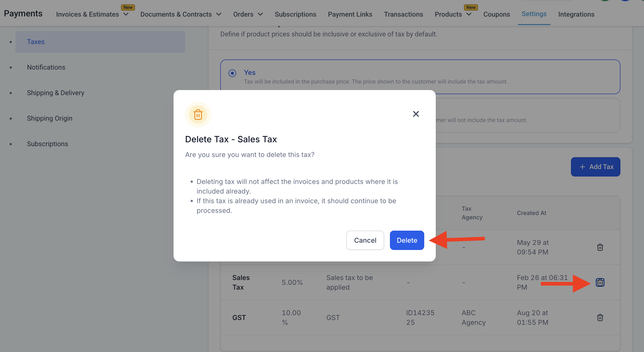Viewport: 644px width, 352px height.
Task: Confirm deletion with the blue Delete button
Action: 407,240
